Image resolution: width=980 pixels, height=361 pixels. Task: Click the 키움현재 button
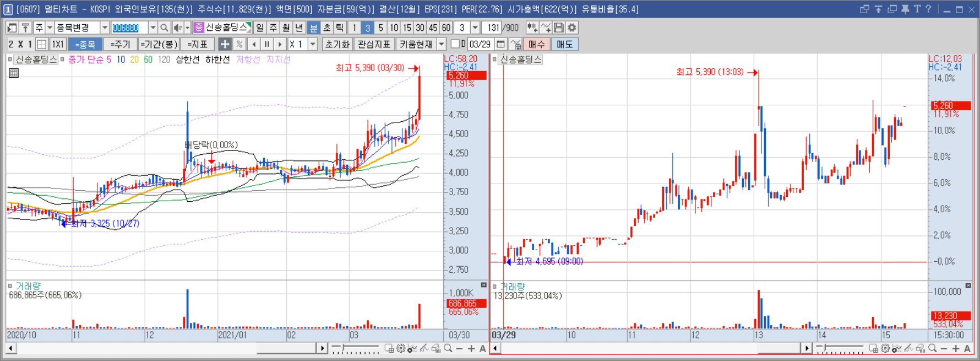(416, 44)
